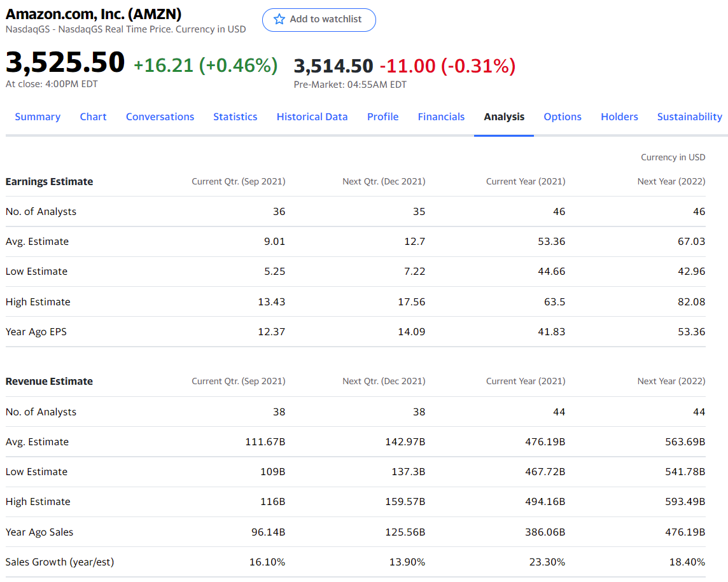The width and height of the screenshot is (728, 582).
Task: Click the sales growth value 23.30%
Action: pos(547,562)
